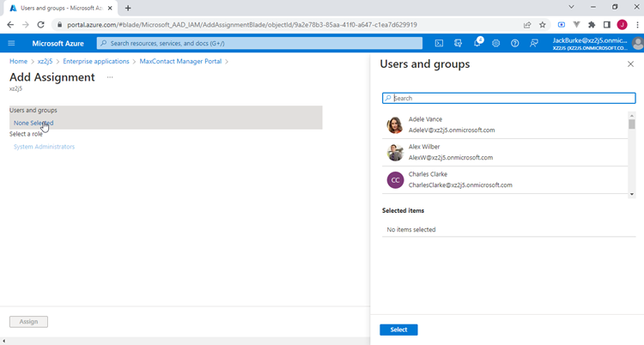The image size is (644, 345).
Task: Click the Select button
Action: coord(398,330)
